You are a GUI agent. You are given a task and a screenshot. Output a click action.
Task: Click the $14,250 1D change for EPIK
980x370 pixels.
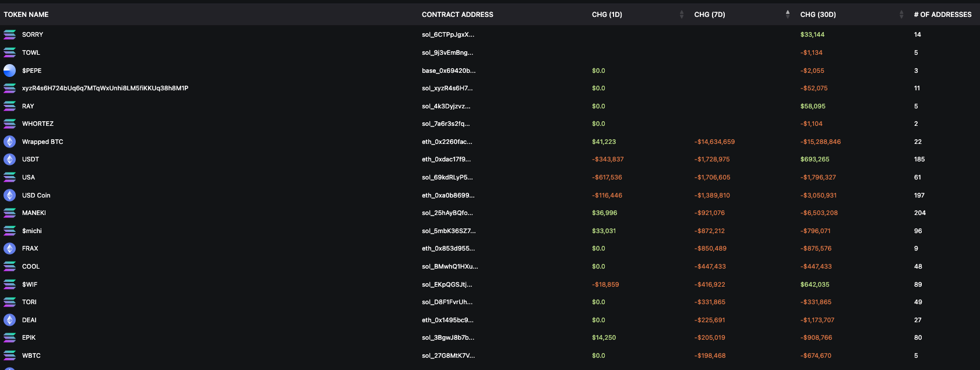[604, 338]
